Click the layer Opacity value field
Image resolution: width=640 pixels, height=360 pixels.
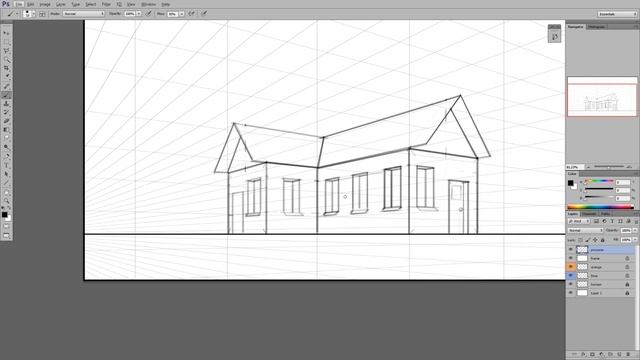click(626, 230)
